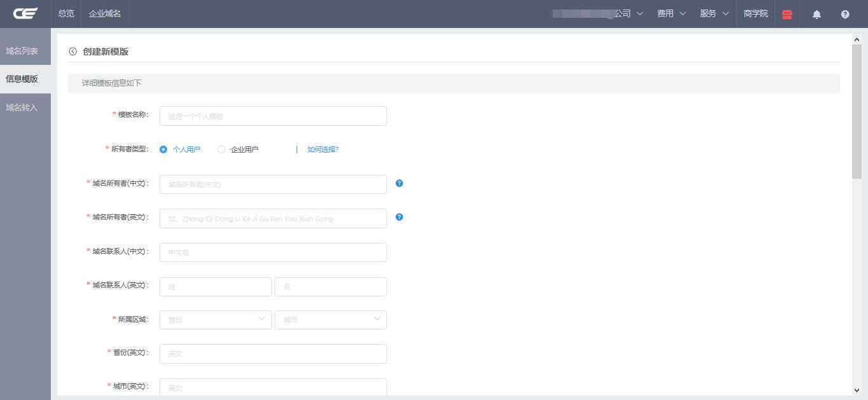Viewport: 868px width, 400px height.
Task: Go back using circled arrow beside 创建新模版
Action: (x=73, y=52)
